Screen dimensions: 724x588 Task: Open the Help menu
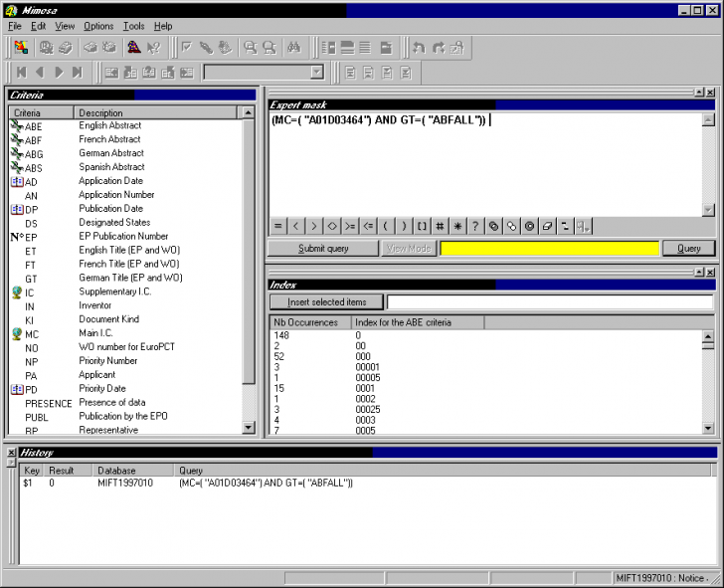[x=163, y=26]
